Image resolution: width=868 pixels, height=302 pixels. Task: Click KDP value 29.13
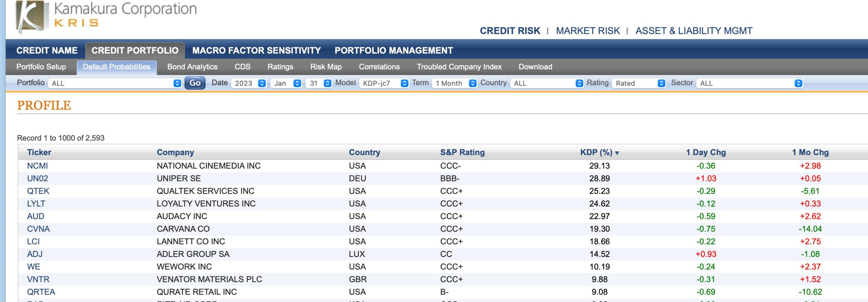tap(599, 166)
